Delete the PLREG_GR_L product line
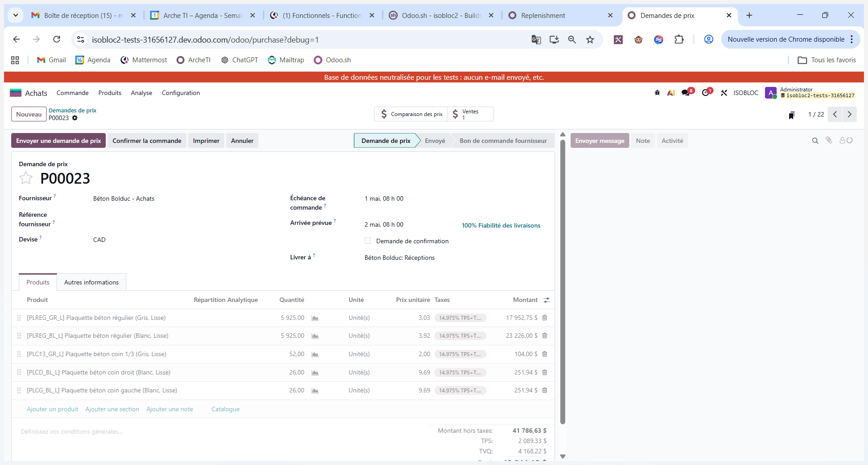Image resolution: width=868 pixels, height=465 pixels. pyautogui.click(x=545, y=318)
